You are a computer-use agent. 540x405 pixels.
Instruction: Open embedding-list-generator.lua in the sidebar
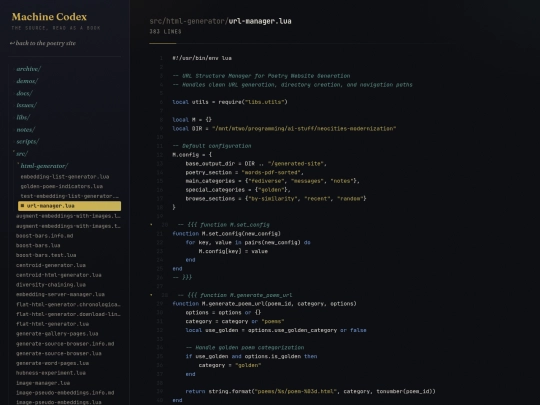pos(65,177)
